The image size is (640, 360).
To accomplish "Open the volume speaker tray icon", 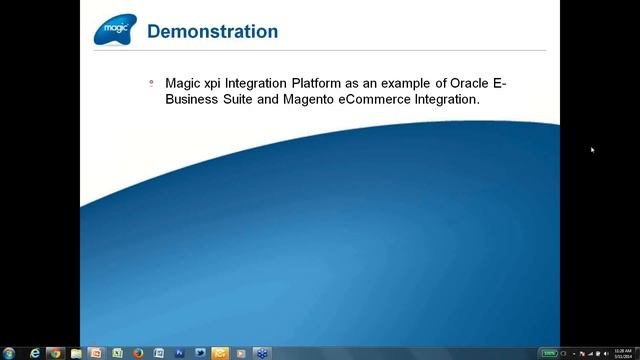I will (606, 353).
